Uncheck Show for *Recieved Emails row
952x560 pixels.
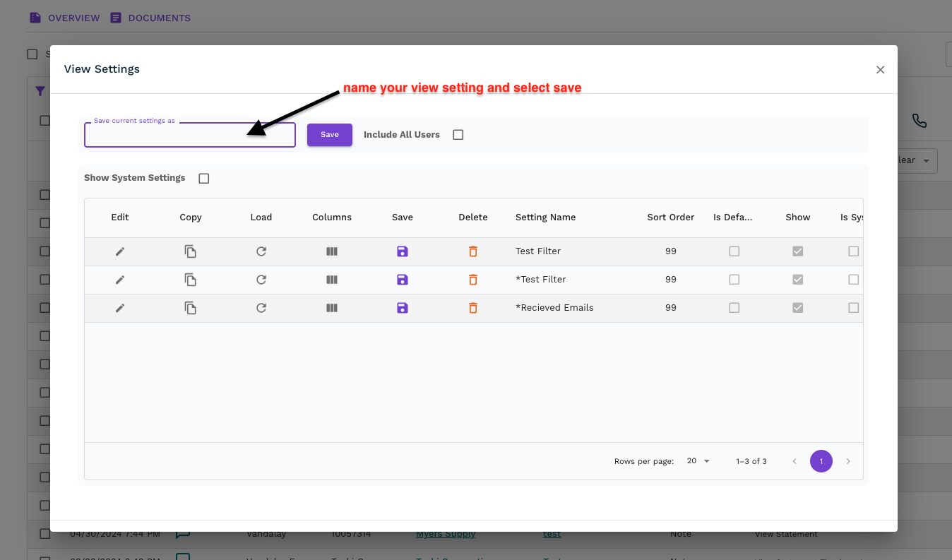pos(798,308)
